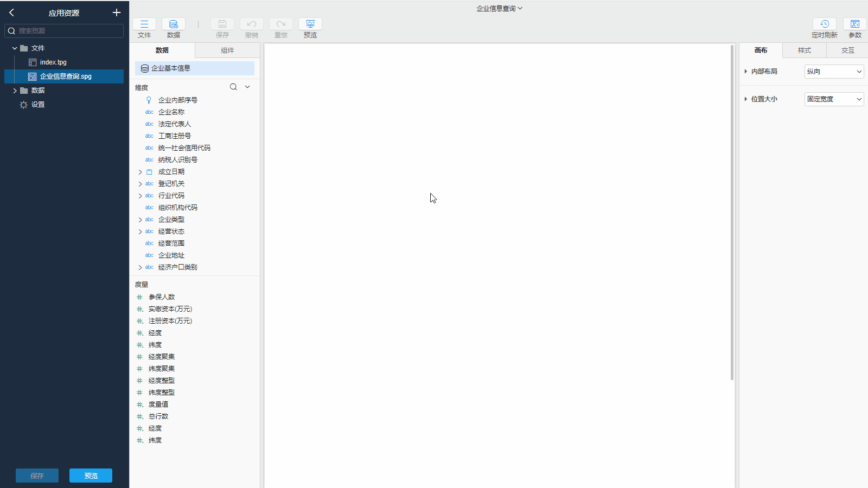This screenshot has height=488, width=868.
Task: Click the blue 预览 button in sidebar
Action: pos(91,476)
